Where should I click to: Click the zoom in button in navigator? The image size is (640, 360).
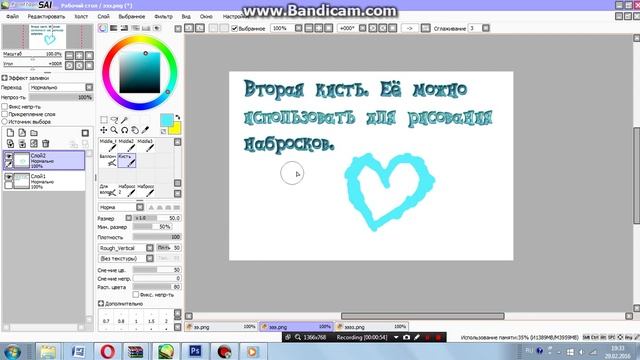click(79, 55)
